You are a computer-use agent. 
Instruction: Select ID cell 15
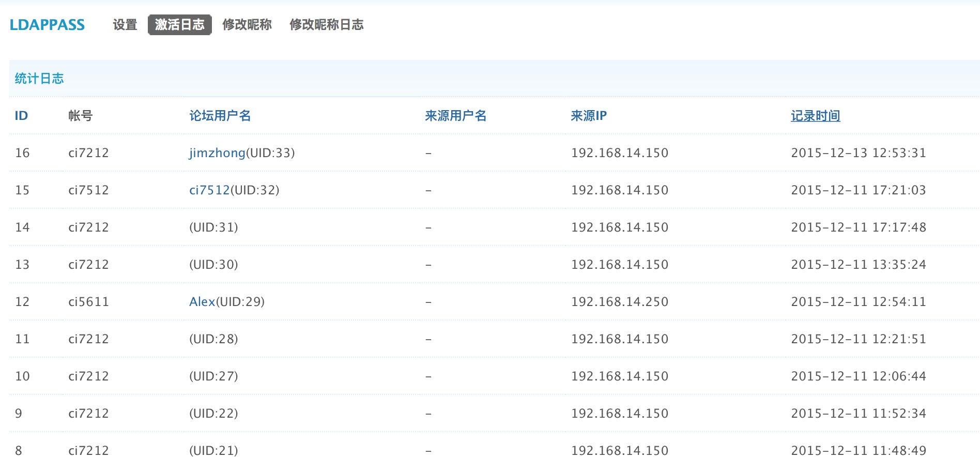click(x=22, y=190)
